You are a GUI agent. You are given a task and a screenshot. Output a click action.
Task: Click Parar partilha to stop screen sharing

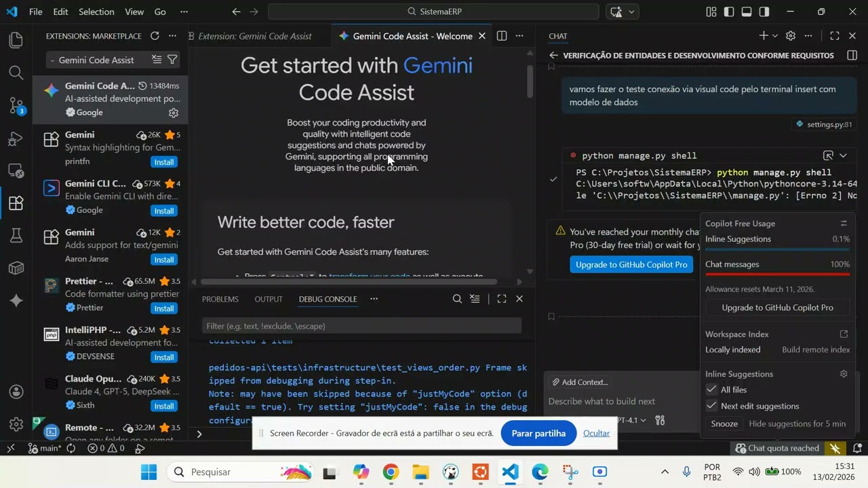(538, 433)
